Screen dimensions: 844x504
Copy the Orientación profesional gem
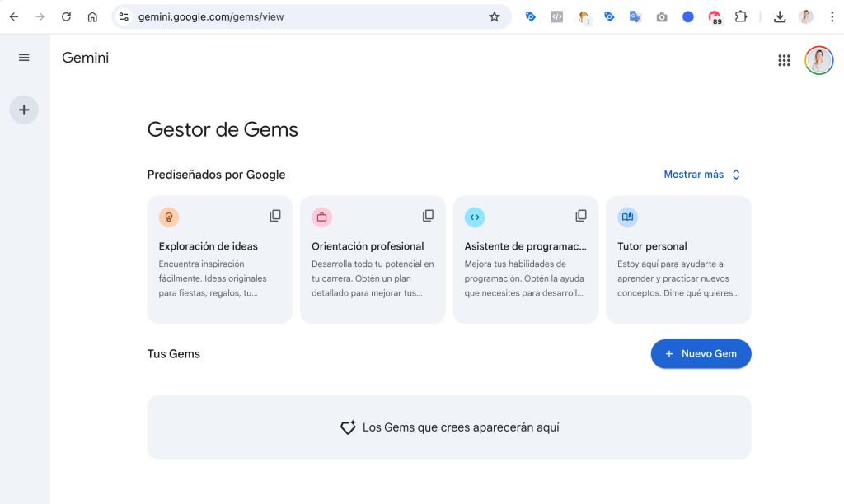pyautogui.click(x=428, y=216)
